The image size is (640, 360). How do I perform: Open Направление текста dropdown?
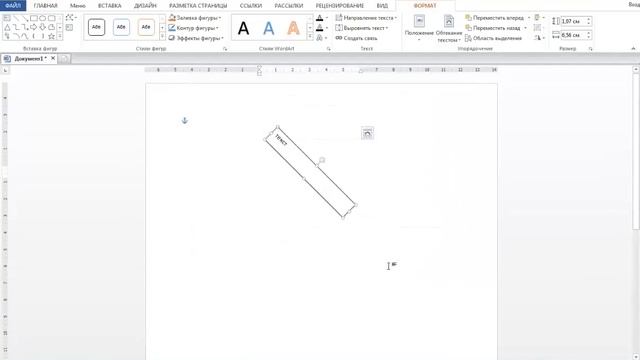(x=366, y=18)
